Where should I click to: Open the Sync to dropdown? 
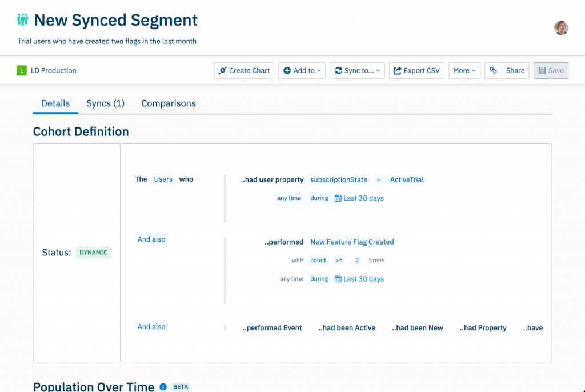pos(357,70)
